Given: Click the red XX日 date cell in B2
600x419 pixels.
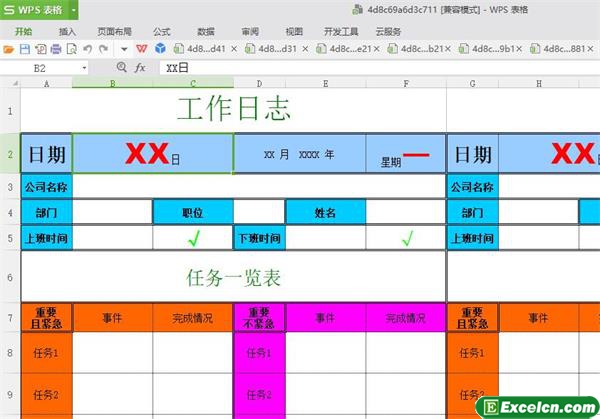Looking at the screenshot, I should pyautogui.click(x=153, y=154).
